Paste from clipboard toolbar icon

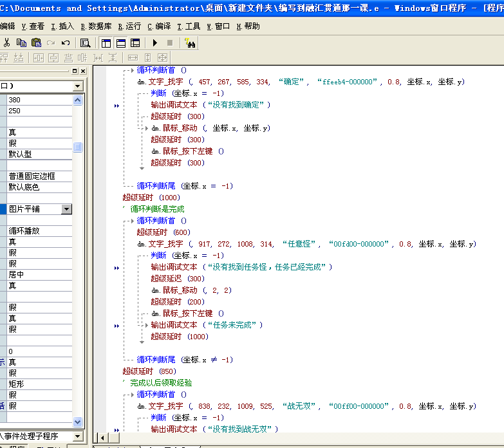[36, 42]
